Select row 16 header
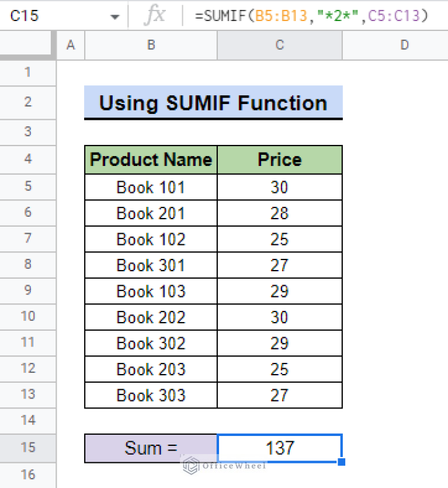The height and width of the screenshot is (488, 448). pyautogui.click(x=28, y=475)
